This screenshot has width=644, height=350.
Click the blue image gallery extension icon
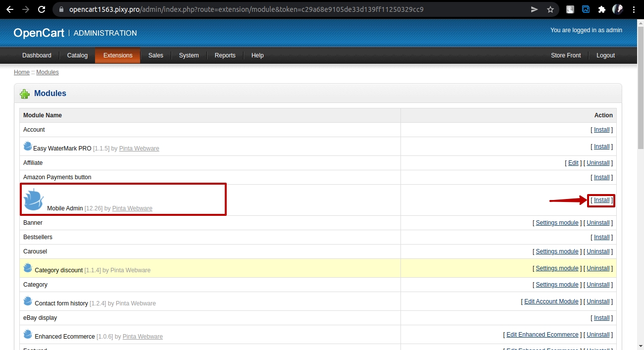(x=586, y=9)
